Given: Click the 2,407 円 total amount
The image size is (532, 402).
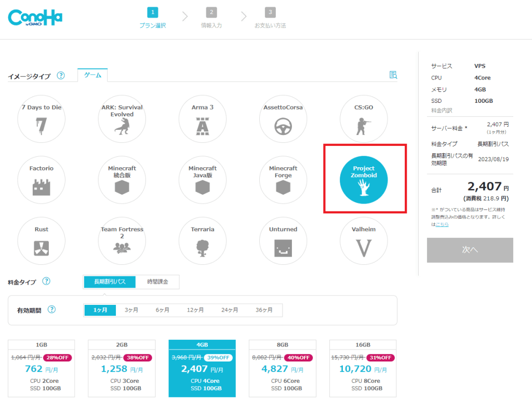Looking at the screenshot, I should tap(488, 186).
